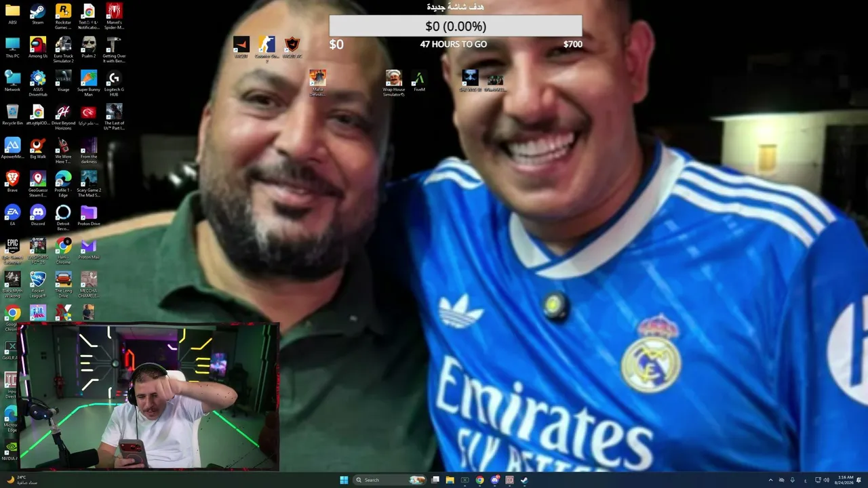Open the ABSI folder on the desktop
Image resolution: width=868 pixels, height=488 pixels.
[x=12, y=14]
